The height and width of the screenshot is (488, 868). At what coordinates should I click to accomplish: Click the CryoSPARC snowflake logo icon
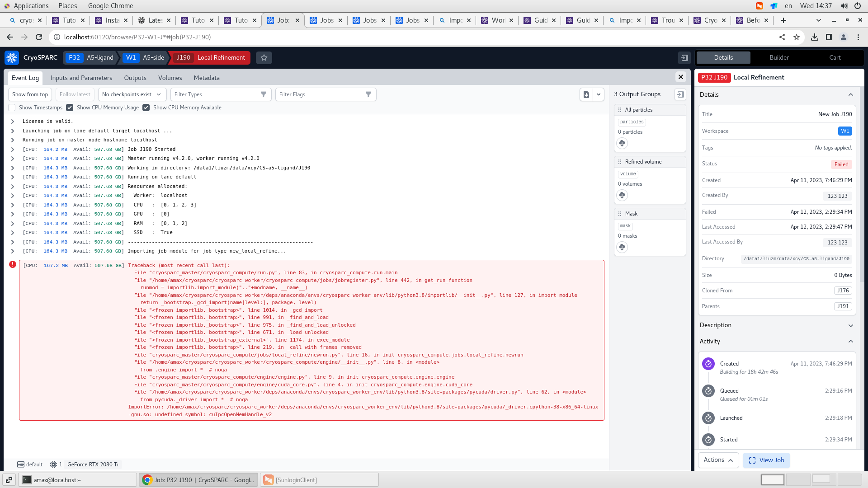click(12, 57)
